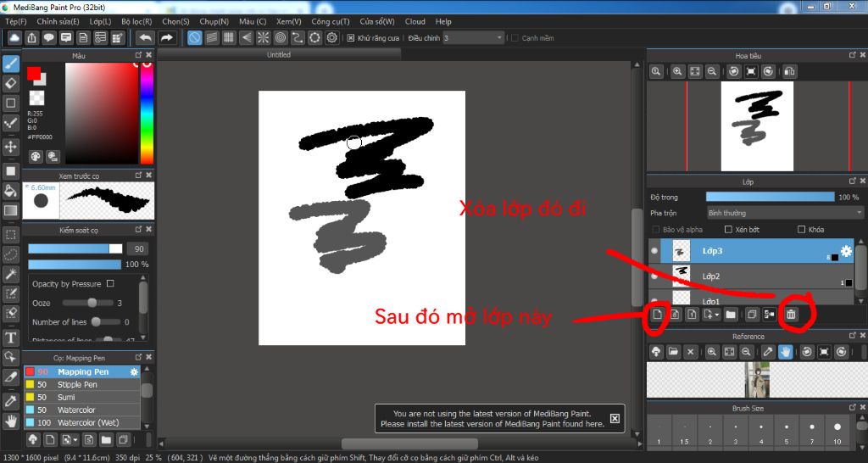Zoom in on the Navigator panel
This screenshot has width=868, height=463.
pyautogui.click(x=677, y=71)
